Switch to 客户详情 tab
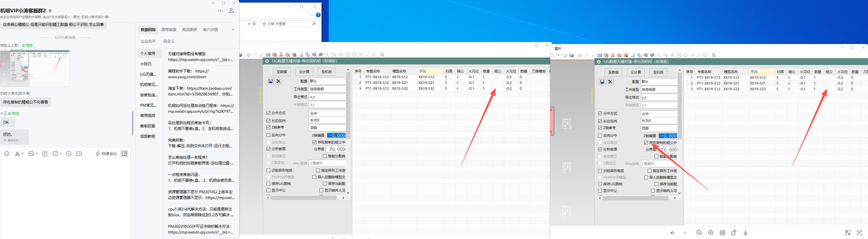This screenshot has width=868, height=239. tap(210, 30)
